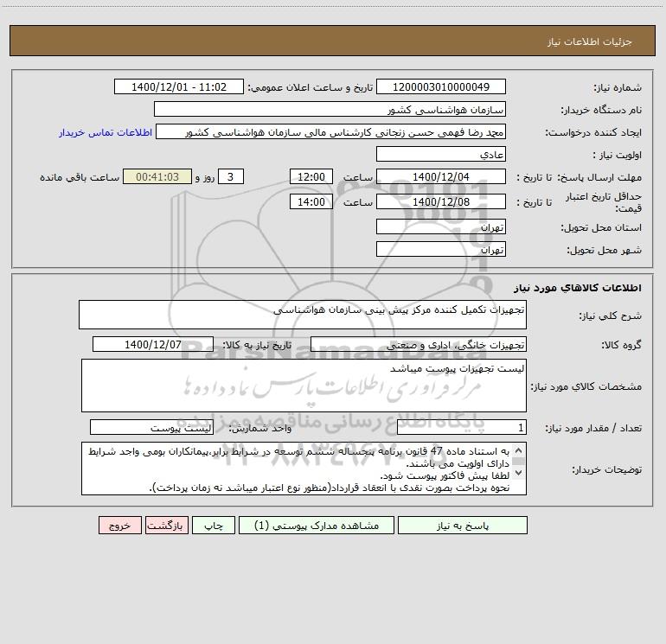
Task: Click the delivery city field next to شهر محل تحویل
Action: [441, 249]
